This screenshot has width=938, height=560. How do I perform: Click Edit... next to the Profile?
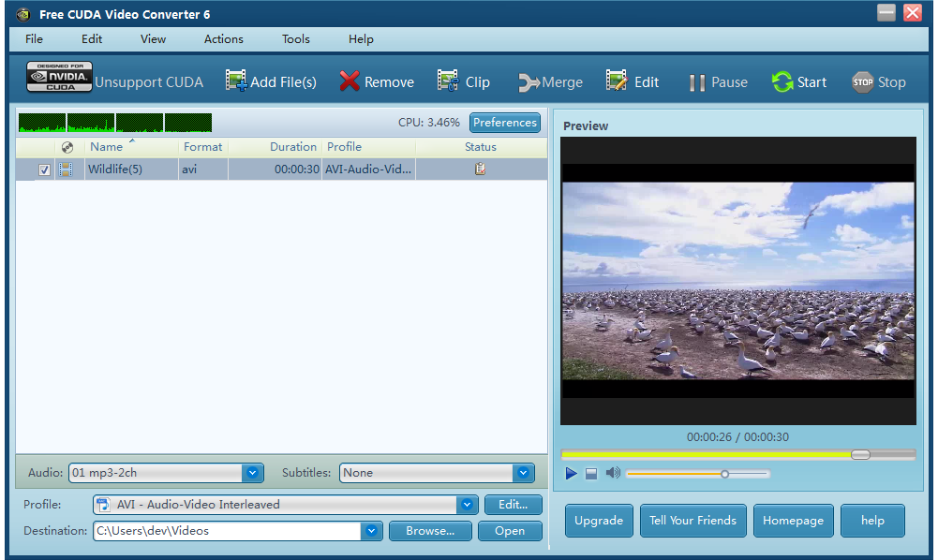coord(514,505)
